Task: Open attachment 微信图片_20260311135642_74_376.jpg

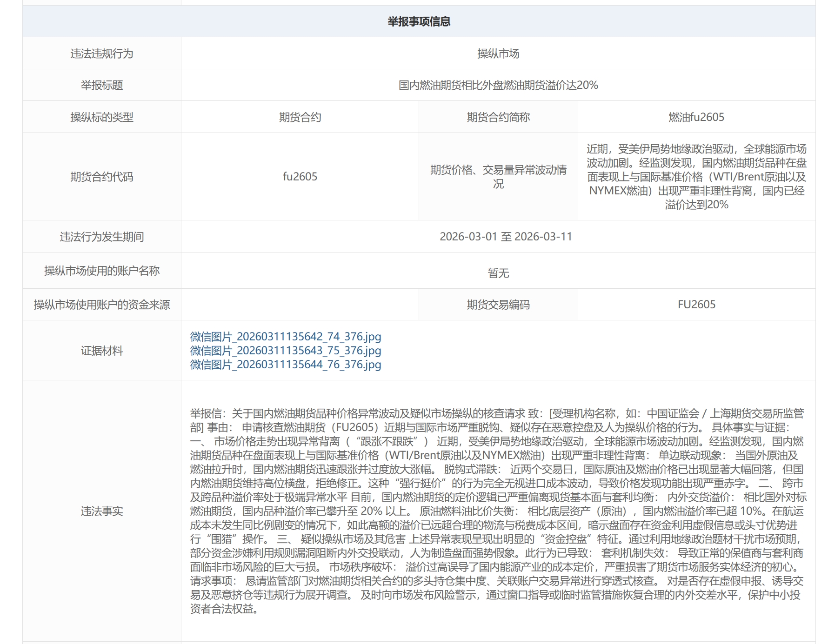Action: tap(286, 337)
